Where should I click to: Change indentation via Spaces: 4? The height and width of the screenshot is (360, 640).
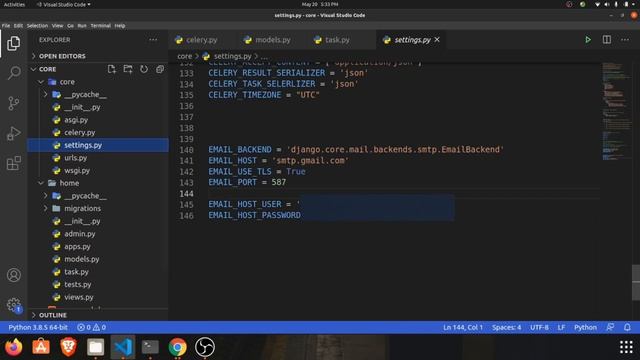(x=507, y=327)
